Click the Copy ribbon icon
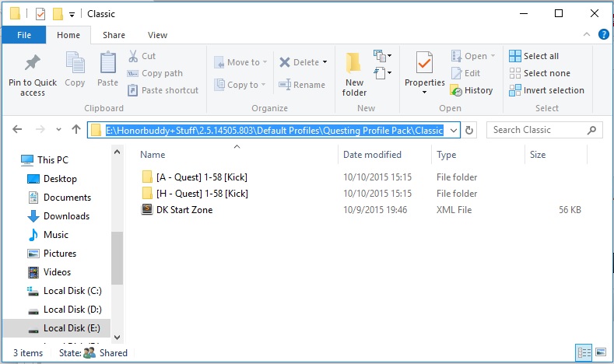614x364 pixels. 75,63
